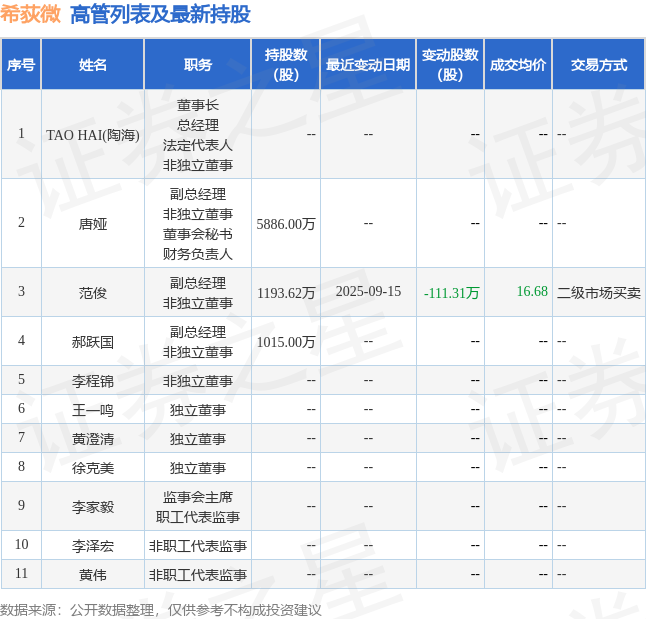Click the sequence number 11
646x619 pixels.
pyautogui.click(x=21, y=573)
